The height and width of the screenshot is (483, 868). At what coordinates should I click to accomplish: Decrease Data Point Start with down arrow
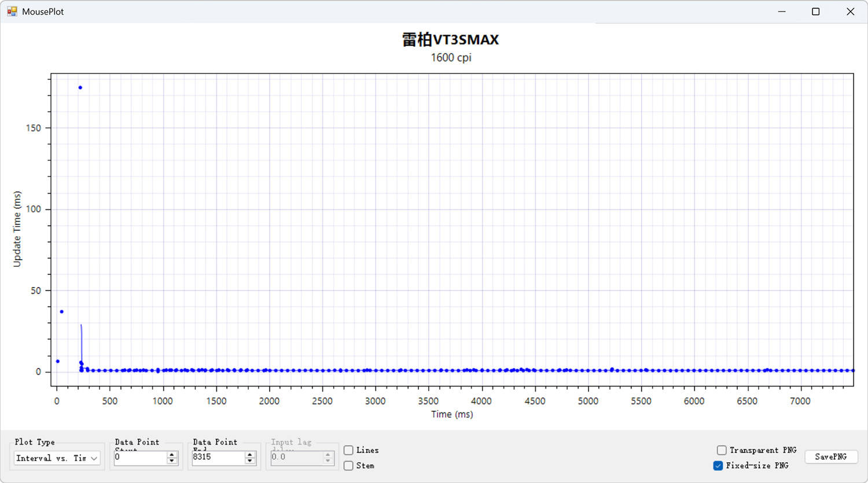(x=172, y=461)
